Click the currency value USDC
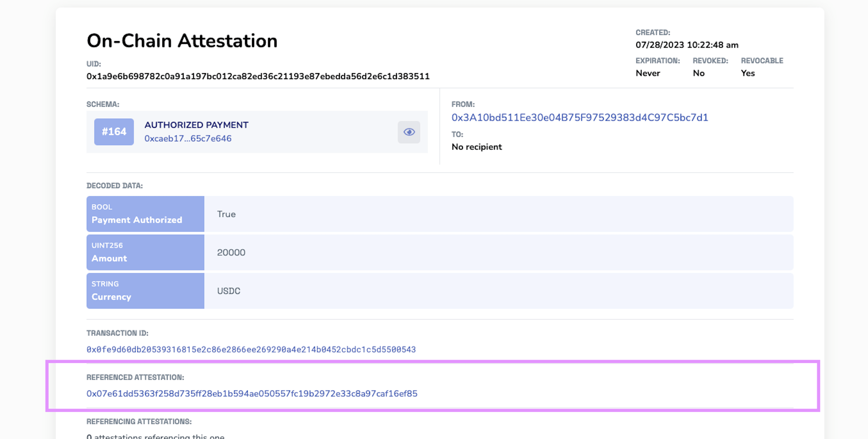 pyautogui.click(x=228, y=291)
